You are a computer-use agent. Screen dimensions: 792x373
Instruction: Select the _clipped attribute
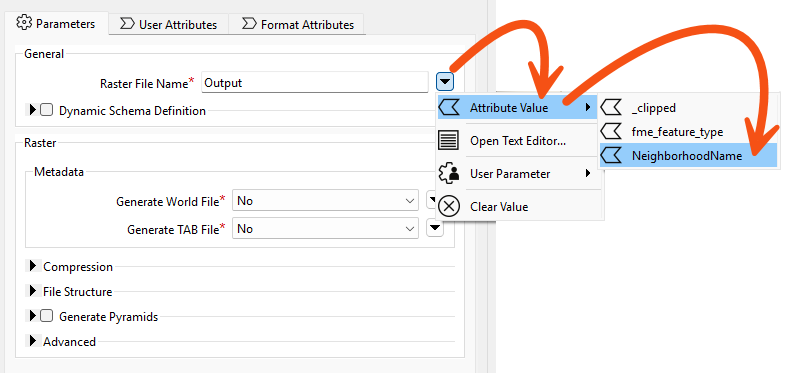click(x=688, y=108)
